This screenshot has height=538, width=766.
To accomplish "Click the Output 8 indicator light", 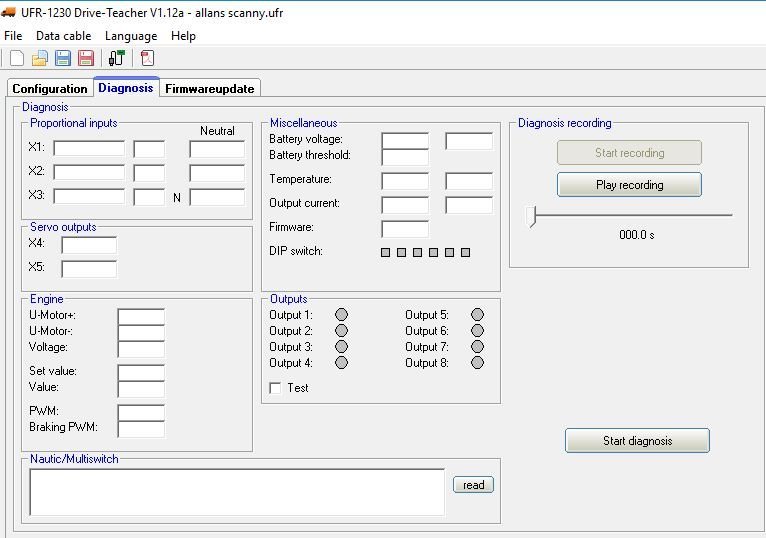I will pos(477,363).
